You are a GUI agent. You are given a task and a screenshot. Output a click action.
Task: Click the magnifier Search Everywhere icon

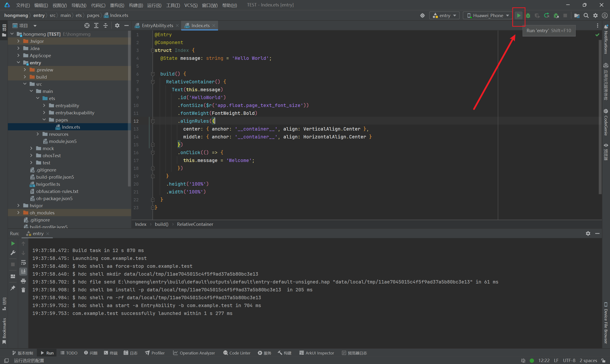click(586, 15)
